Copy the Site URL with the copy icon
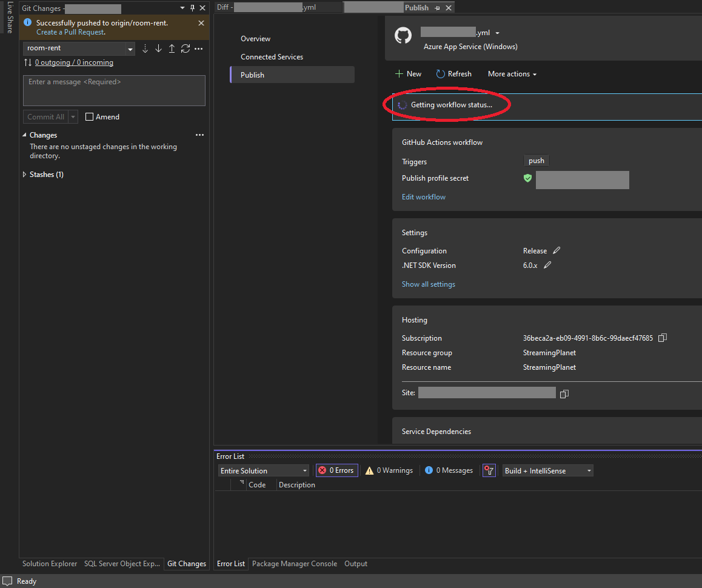This screenshot has width=702, height=588. pyautogui.click(x=564, y=393)
